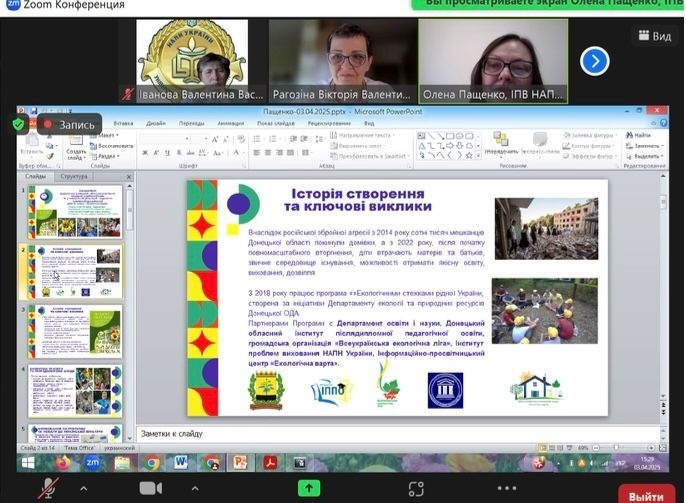The width and height of the screenshot is (686, 503).
Task: Open the Вид view layout menu
Action: tap(653, 35)
